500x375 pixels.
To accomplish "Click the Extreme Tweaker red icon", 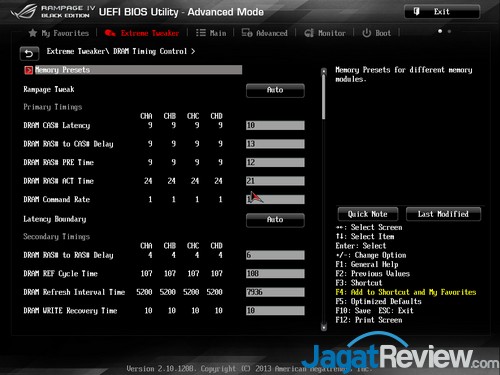I will click(x=110, y=33).
